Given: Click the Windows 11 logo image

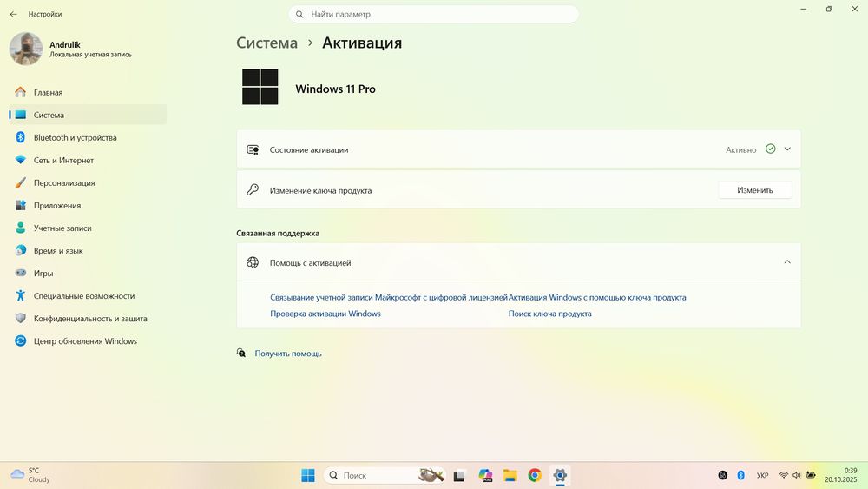Looking at the screenshot, I should pyautogui.click(x=260, y=87).
